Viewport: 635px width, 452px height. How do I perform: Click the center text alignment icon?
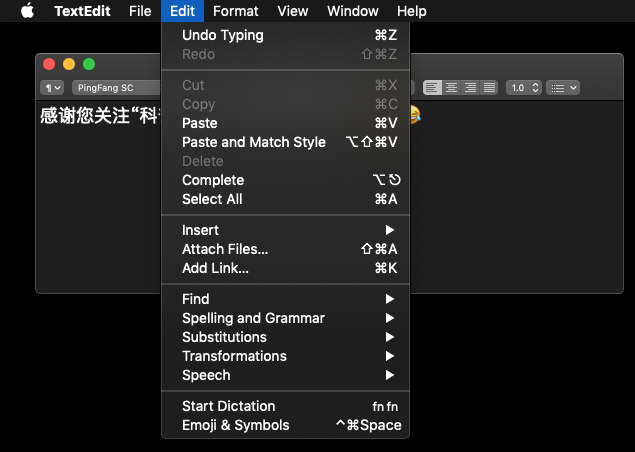[x=452, y=87]
